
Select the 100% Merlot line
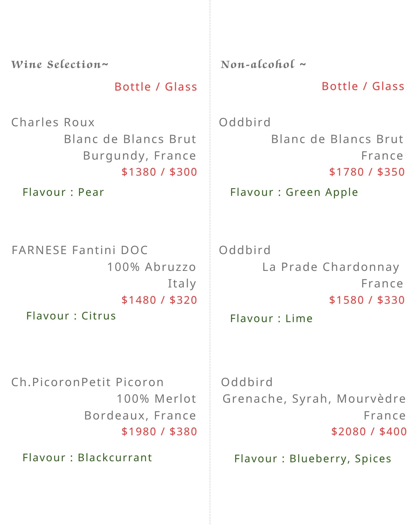[x=156, y=399]
